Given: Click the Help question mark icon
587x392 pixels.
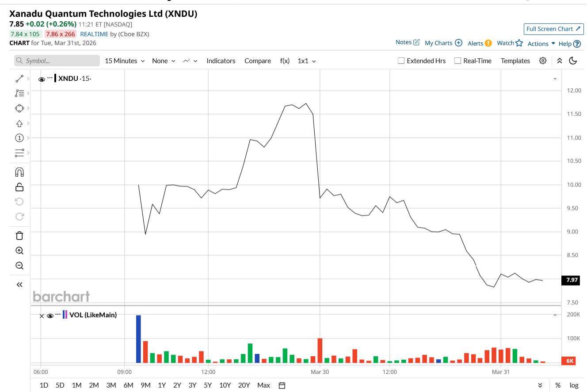Looking at the screenshot, I should click(x=577, y=44).
